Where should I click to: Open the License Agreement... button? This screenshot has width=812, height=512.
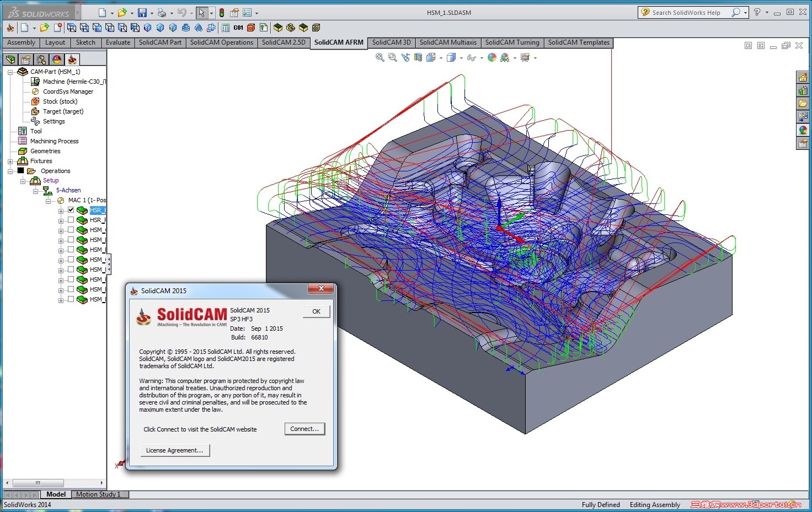coord(174,450)
